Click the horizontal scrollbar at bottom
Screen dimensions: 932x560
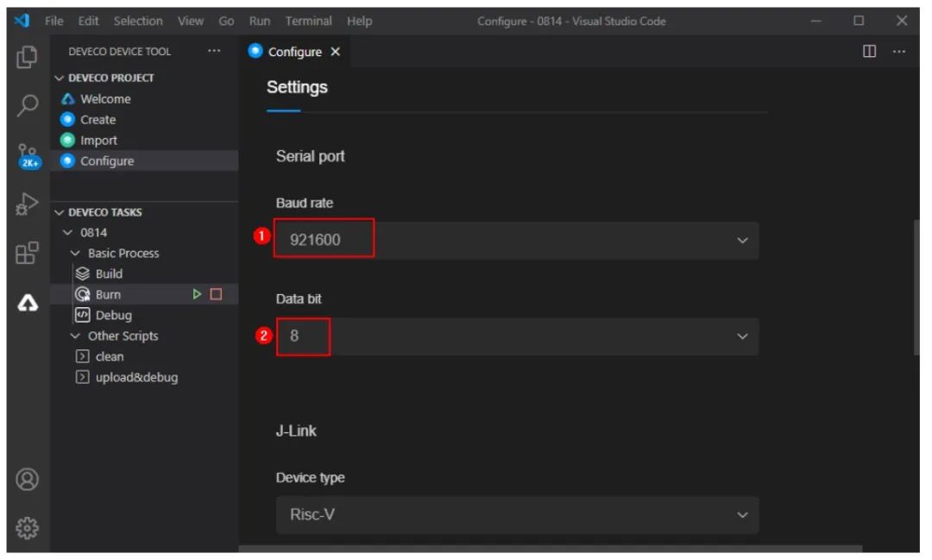[x=550, y=549]
